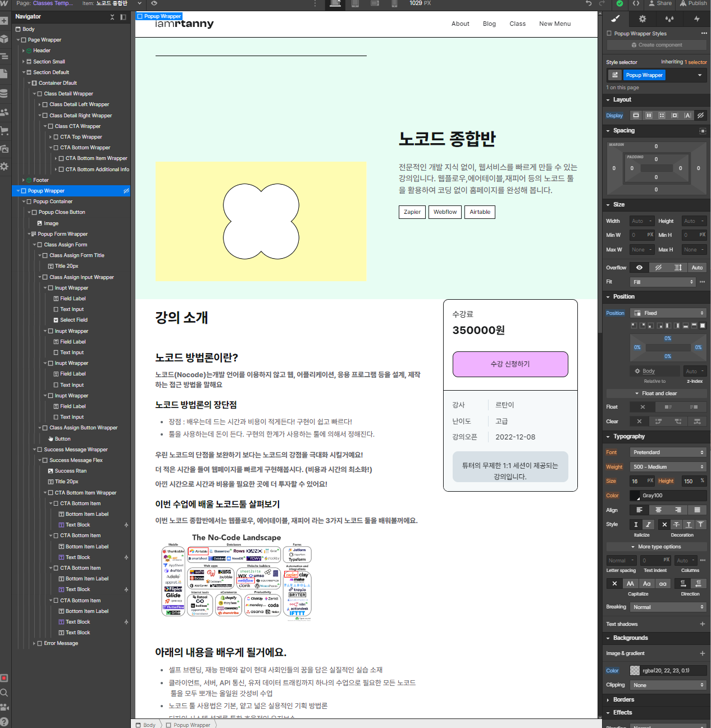Screen dimensions: 711x728
Task: Toggle italic text style
Action: point(648,524)
